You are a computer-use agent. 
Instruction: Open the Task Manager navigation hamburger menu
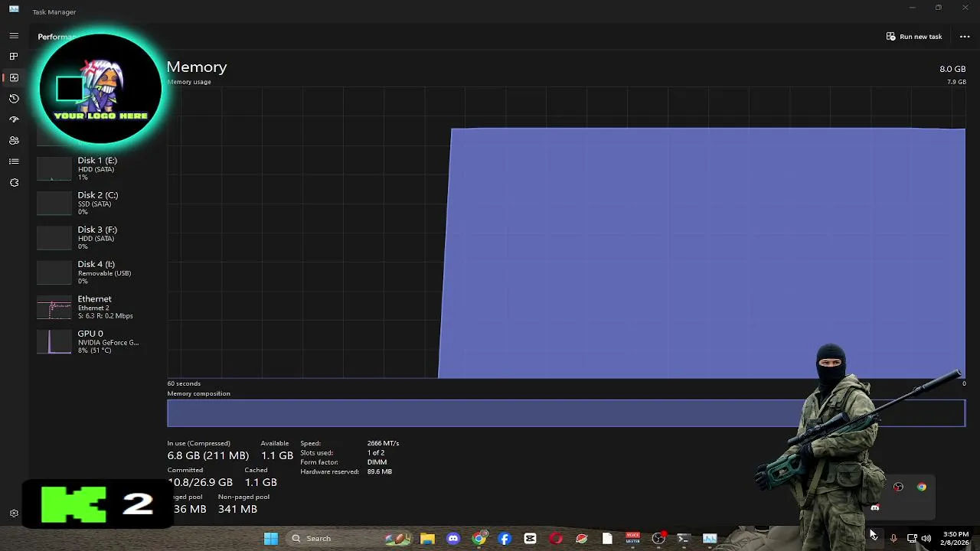click(14, 36)
